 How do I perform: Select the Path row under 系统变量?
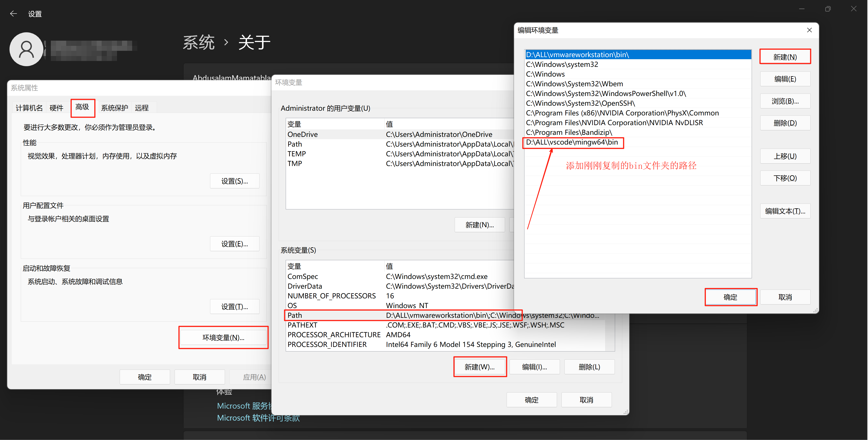click(x=337, y=315)
